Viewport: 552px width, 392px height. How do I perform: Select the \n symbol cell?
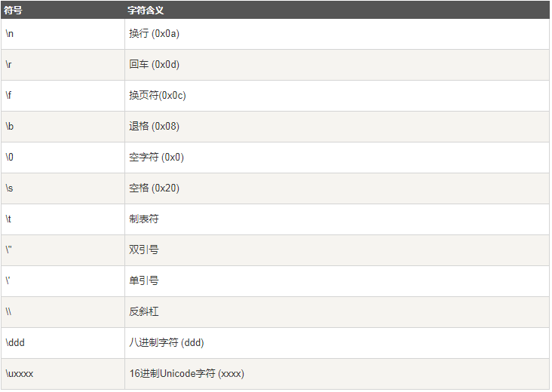coord(63,34)
